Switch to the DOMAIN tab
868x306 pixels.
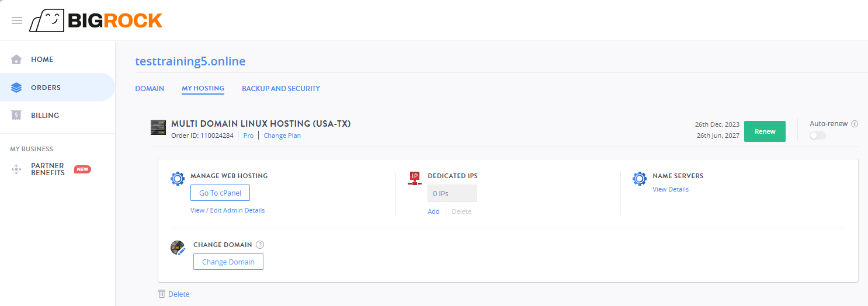150,89
